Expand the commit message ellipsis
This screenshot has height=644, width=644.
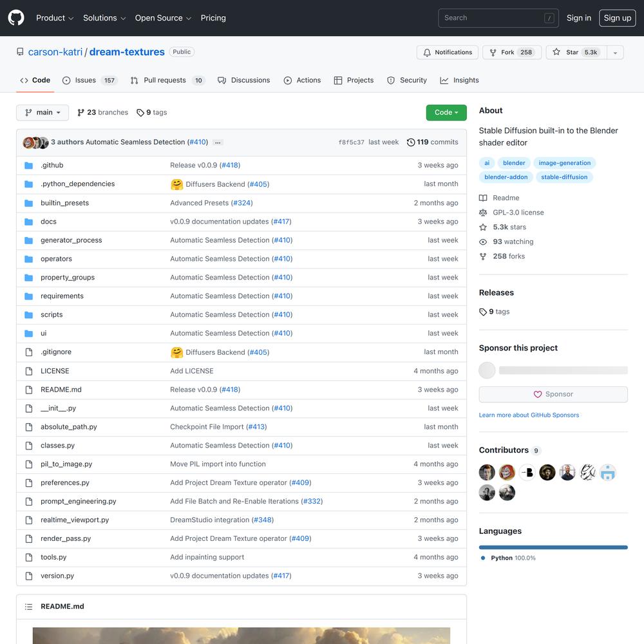pyautogui.click(x=218, y=142)
